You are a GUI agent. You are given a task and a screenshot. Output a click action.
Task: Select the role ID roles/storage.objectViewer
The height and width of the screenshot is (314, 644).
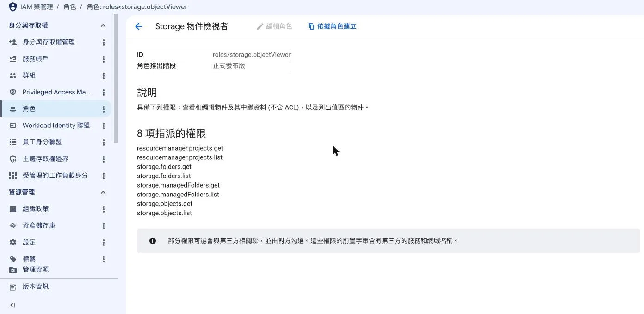252,55
